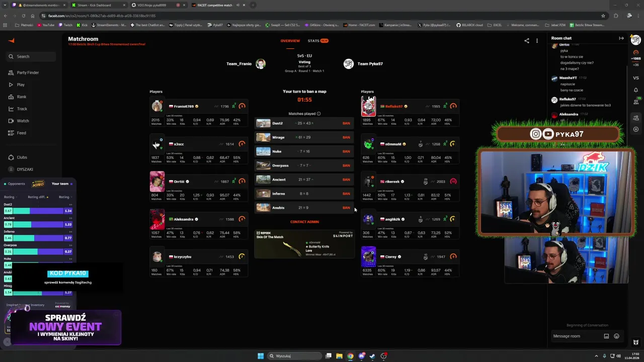Open Watch in the sidebar

pos(23,121)
